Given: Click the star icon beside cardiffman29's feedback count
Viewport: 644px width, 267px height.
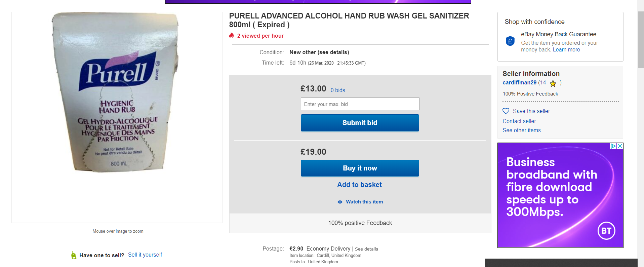Looking at the screenshot, I should [553, 83].
